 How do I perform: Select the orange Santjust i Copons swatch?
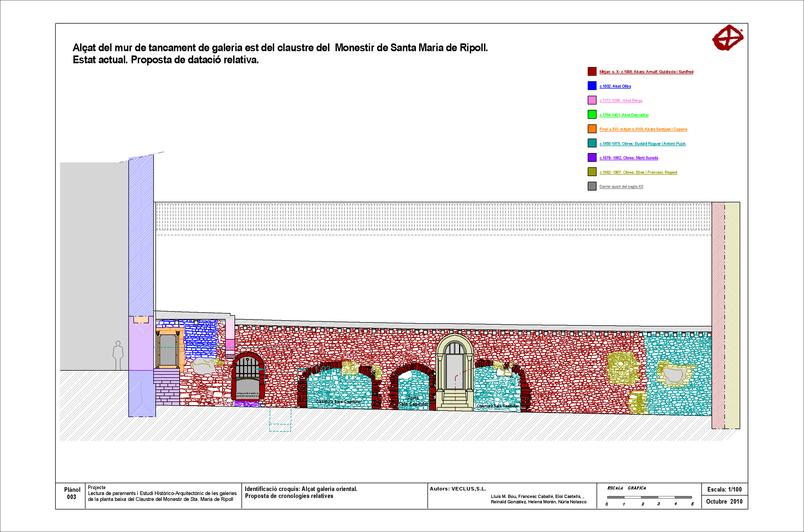click(x=592, y=129)
